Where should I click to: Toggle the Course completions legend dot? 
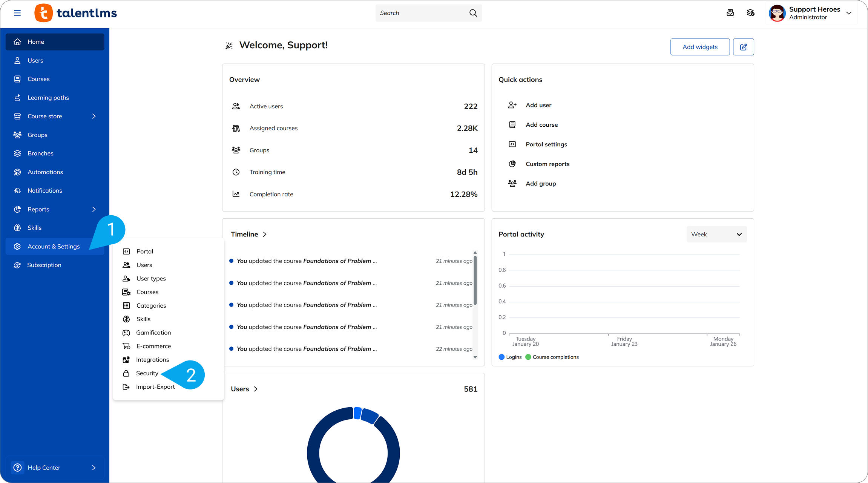pos(528,357)
